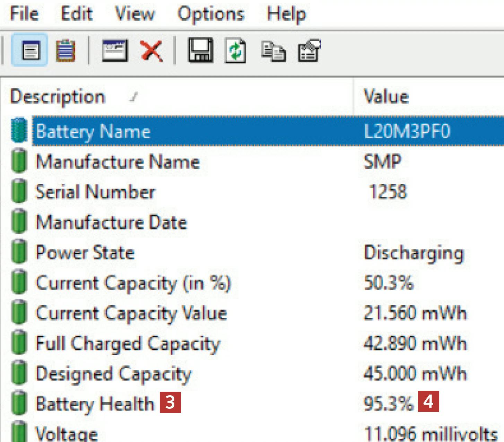Switch to battery log view clipboard icon
The width and height of the screenshot is (504, 442).
[x=65, y=51]
